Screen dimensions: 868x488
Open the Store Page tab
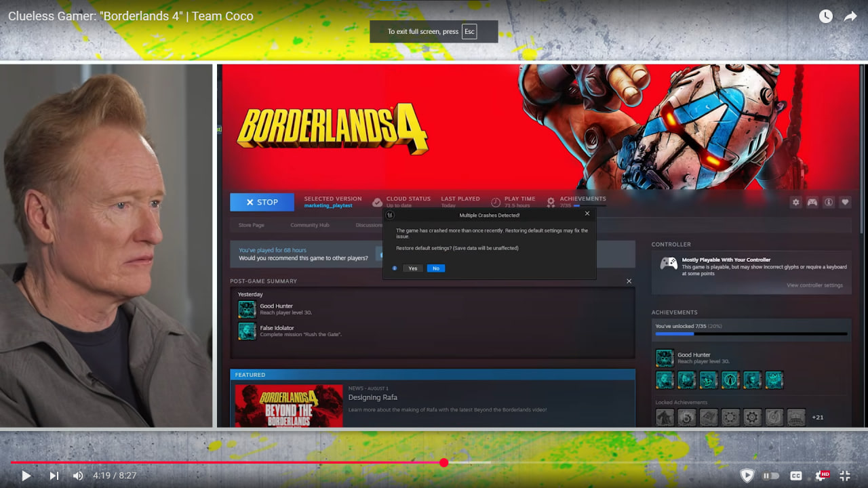252,225
